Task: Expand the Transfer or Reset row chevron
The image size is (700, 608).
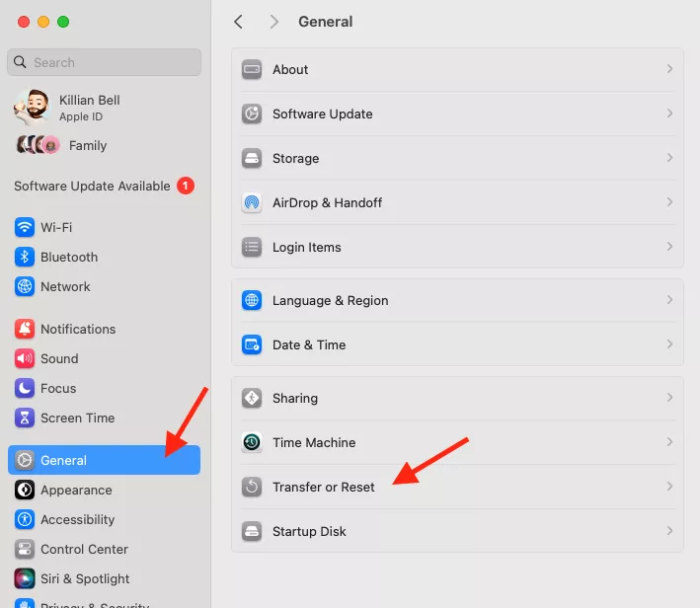Action: point(669,487)
